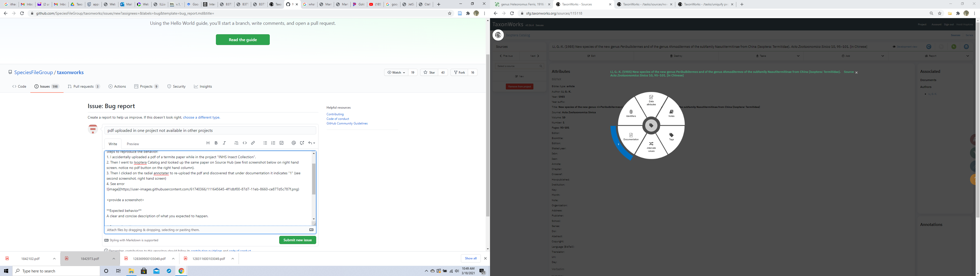
Task: Add a link in the issue editor toolbar
Action: [x=253, y=143]
